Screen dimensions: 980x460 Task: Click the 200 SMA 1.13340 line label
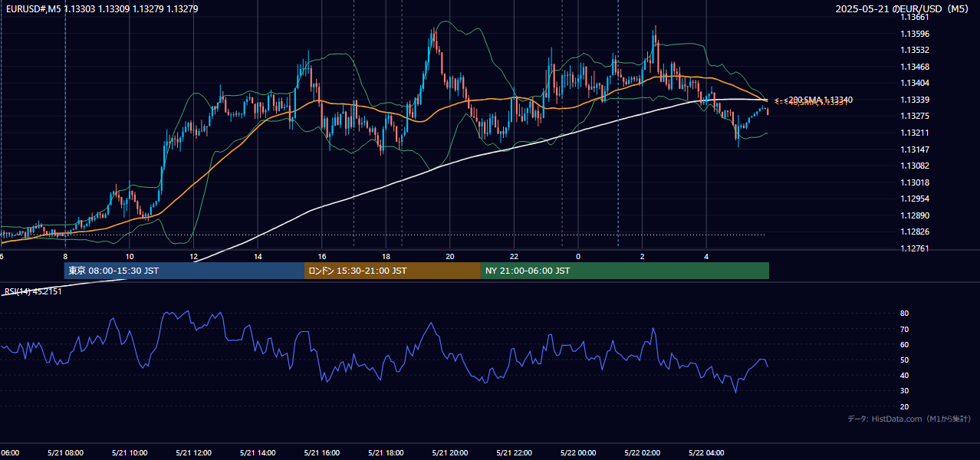(x=813, y=100)
